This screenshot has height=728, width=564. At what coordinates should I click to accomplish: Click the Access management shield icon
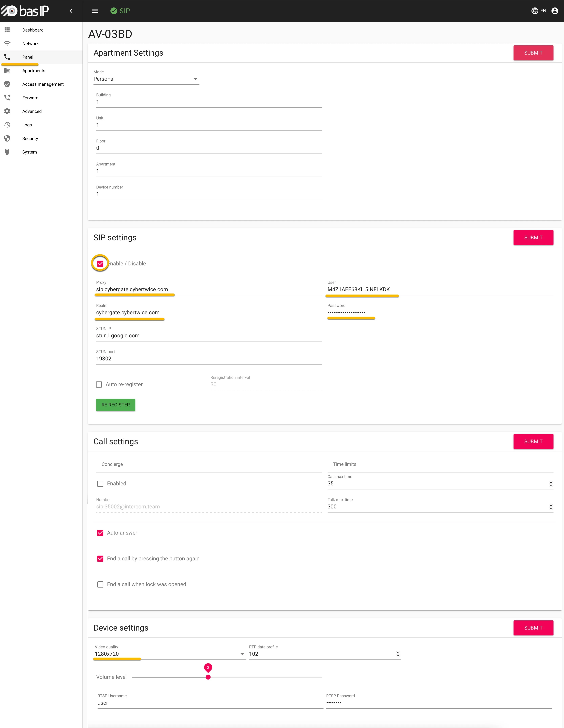tap(7, 84)
